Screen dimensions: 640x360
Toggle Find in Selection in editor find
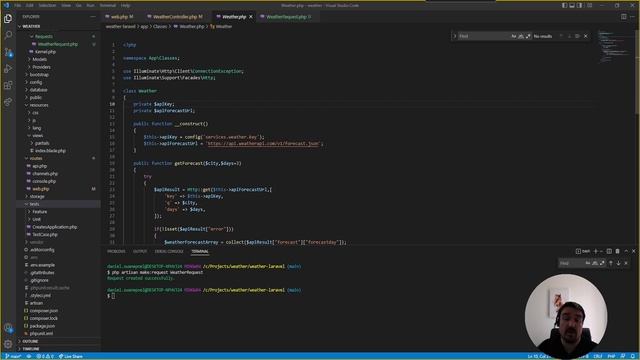coord(577,36)
